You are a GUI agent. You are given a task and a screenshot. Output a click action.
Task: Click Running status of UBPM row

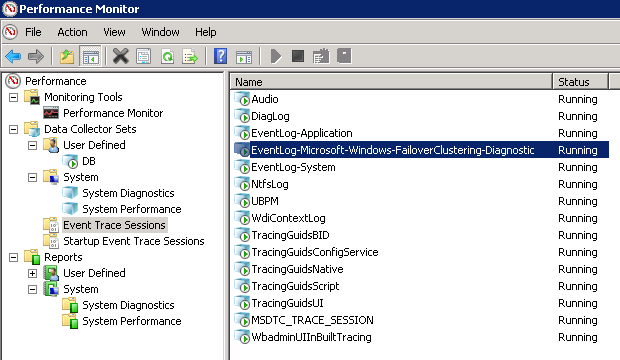pos(578,201)
